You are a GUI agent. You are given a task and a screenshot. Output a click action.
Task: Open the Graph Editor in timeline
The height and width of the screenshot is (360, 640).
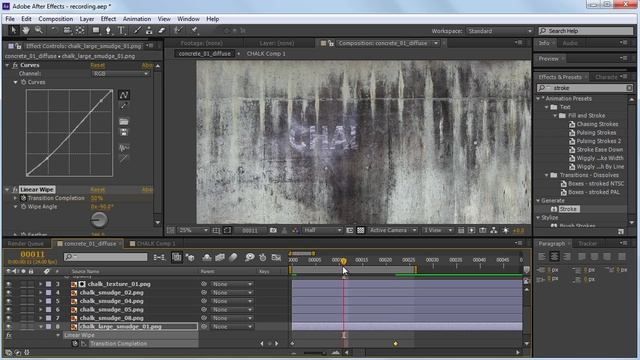(276, 257)
